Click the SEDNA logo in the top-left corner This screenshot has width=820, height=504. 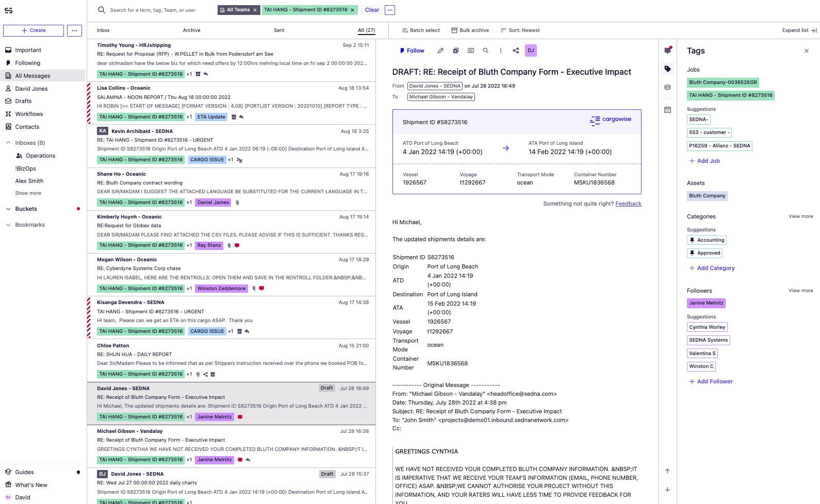9,10
